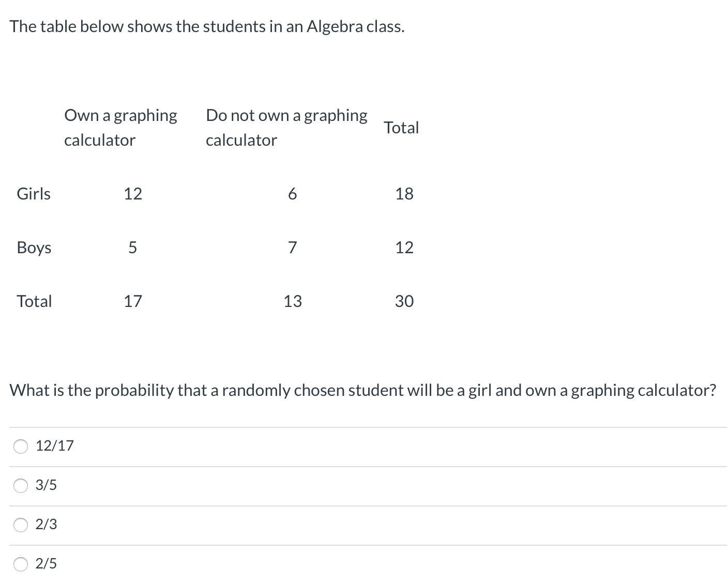Image resolution: width=728 pixels, height=585 pixels.
Task: Mark the 2/5 radio button
Action: 21,564
